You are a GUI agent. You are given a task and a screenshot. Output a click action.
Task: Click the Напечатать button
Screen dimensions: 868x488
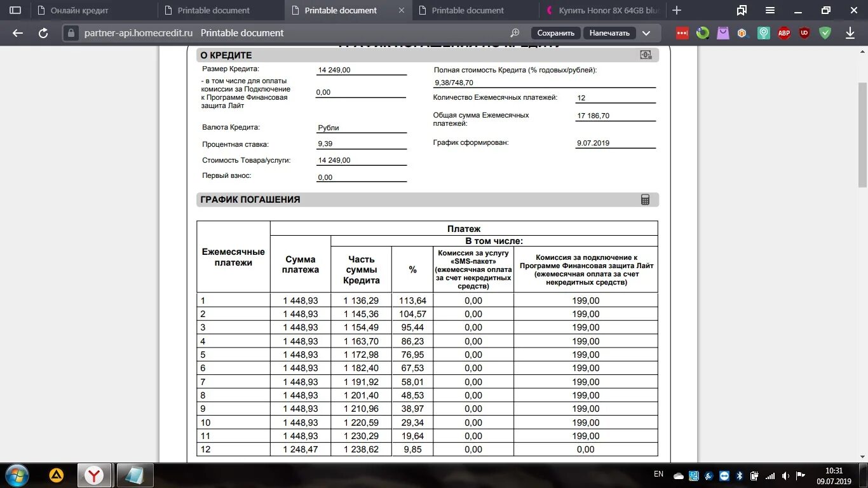609,33
